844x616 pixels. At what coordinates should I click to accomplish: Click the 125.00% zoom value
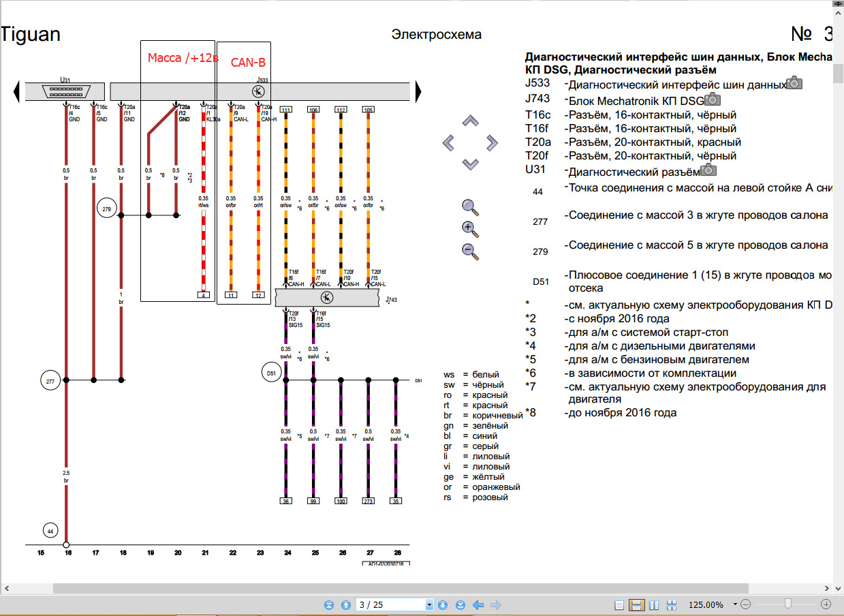(x=706, y=604)
